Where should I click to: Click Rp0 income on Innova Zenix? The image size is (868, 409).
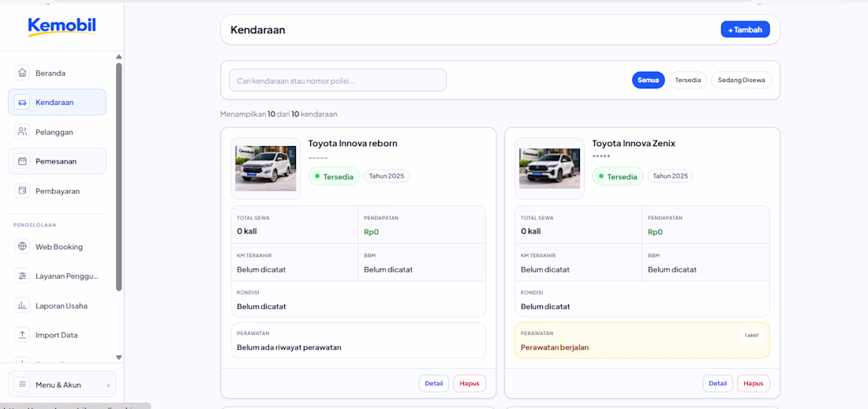[x=656, y=232]
